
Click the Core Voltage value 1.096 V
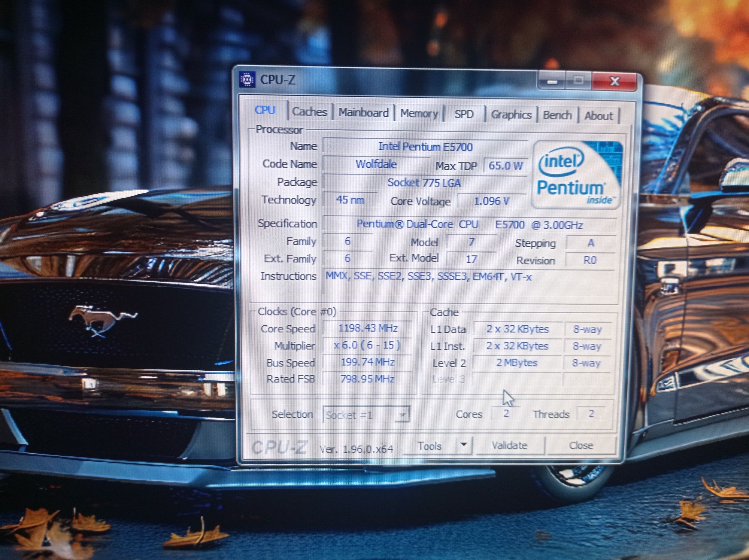[x=492, y=201]
